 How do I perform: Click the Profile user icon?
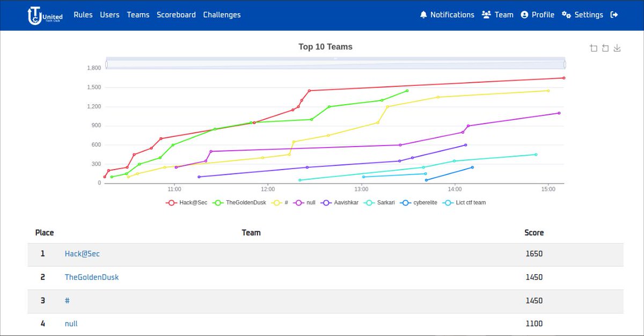click(524, 15)
